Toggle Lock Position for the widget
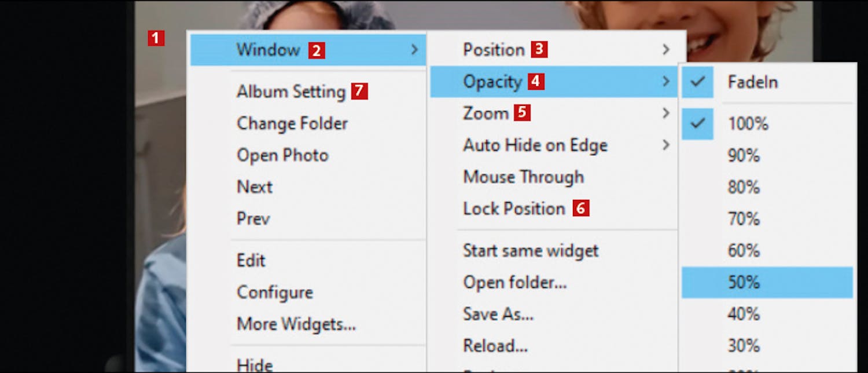The width and height of the screenshot is (868, 373). [x=514, y=209]
